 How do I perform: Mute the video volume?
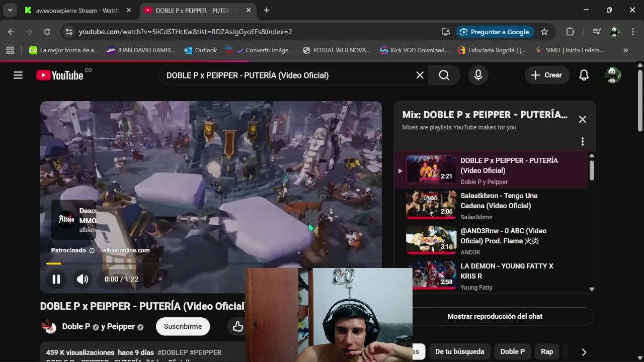(x=82, y=279)
